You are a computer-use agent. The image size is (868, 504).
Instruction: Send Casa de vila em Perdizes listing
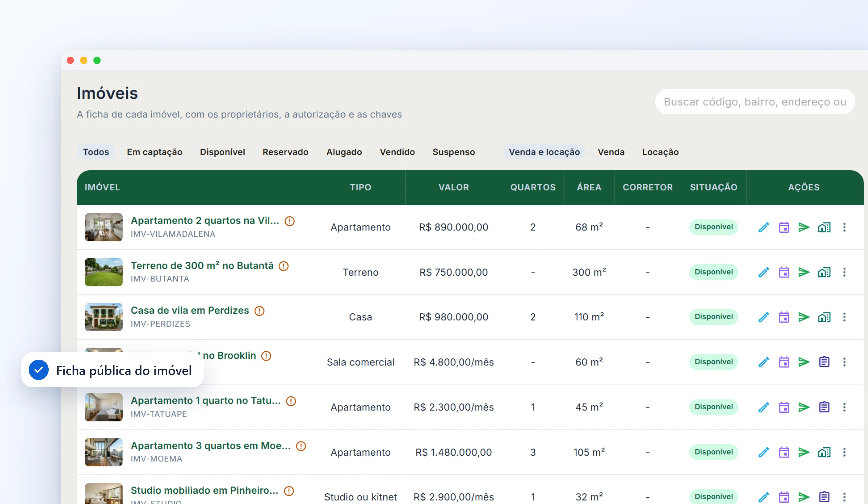[x=804, y=317]
